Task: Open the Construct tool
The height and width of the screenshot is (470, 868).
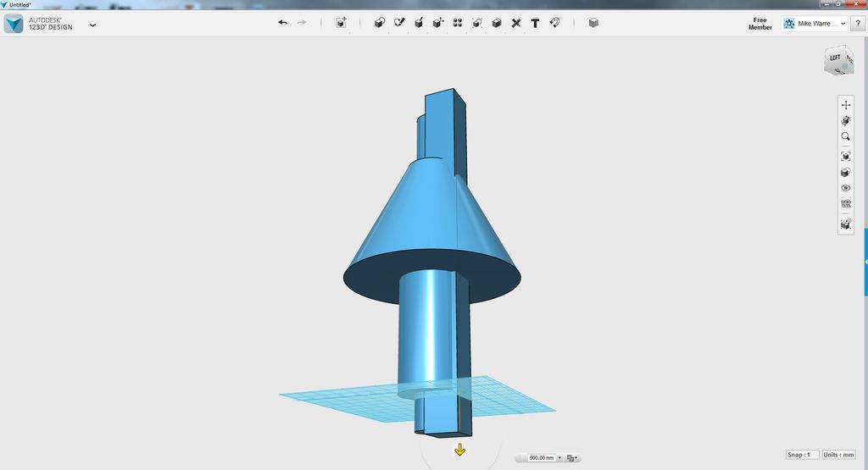Action: tap(419, 23)
